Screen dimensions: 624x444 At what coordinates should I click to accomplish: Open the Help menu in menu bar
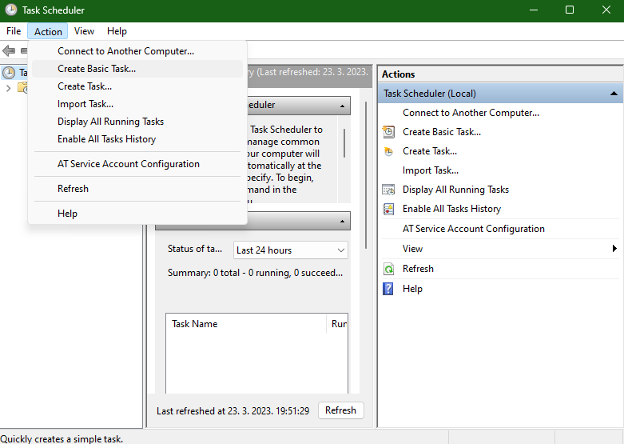[117, 31]
